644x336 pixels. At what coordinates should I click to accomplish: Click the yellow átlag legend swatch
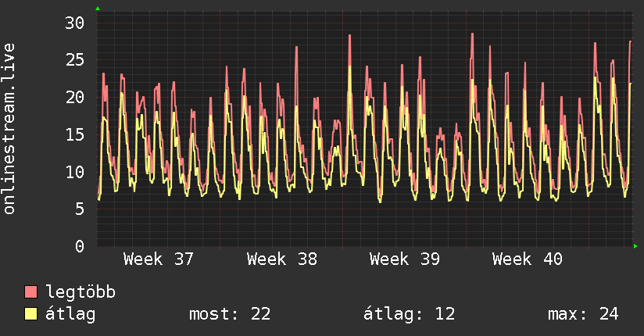(x=30, y=314)
